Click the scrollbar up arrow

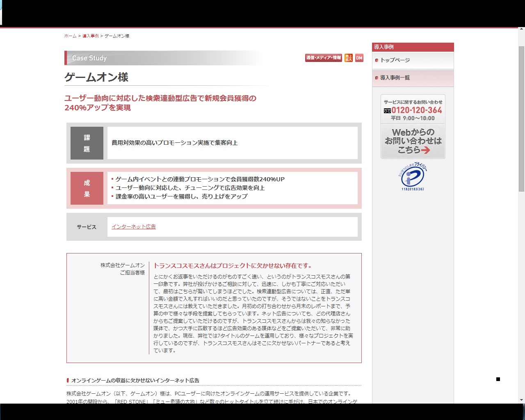tap(522, 30)
